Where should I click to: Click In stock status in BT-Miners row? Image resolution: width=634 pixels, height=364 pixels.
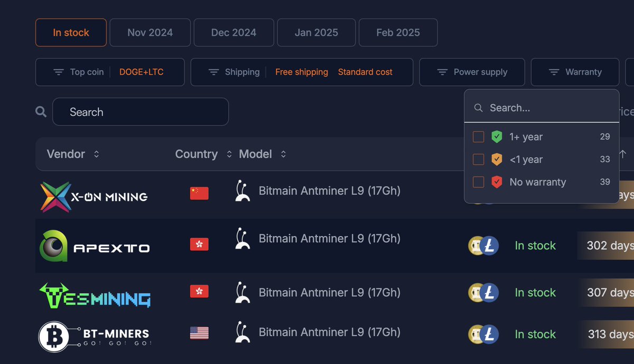point(535,334)
